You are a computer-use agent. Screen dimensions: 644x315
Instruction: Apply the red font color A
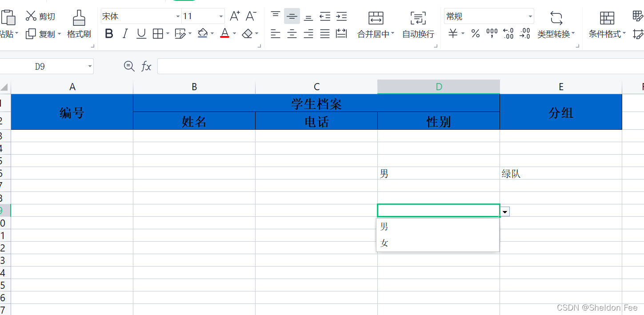click(224, 34)
